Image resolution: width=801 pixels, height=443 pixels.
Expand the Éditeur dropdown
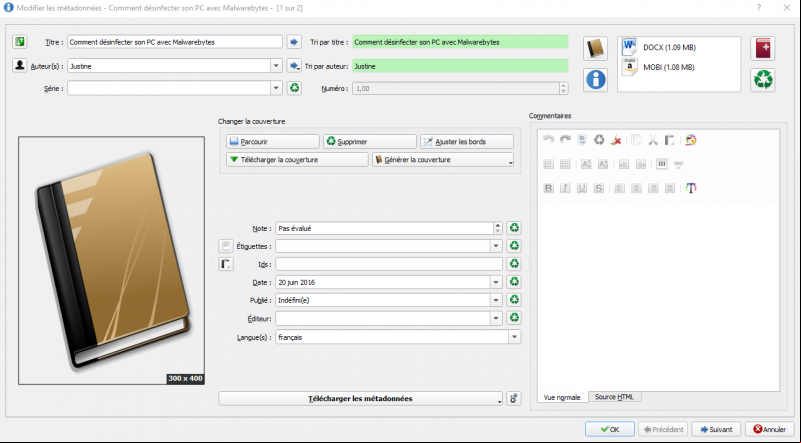[x=496, y=318]
